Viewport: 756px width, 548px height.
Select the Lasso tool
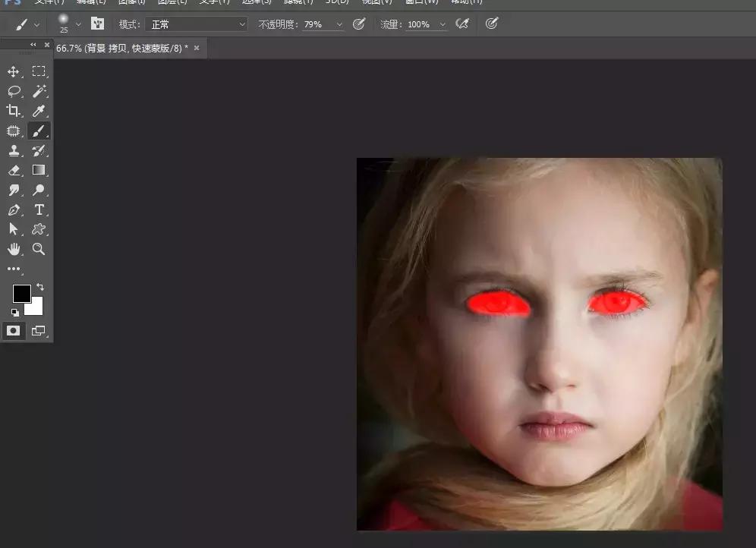13,92
